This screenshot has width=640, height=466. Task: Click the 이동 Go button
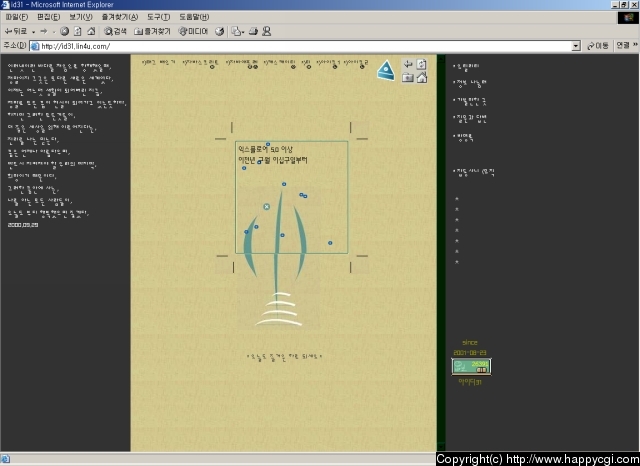[x=598, y=46]
